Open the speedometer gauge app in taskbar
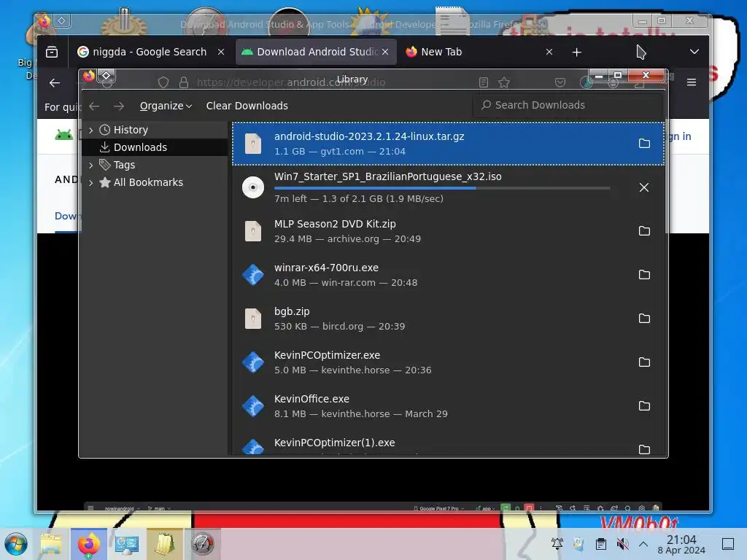This screenshot has width=747, height=560. 203,544
